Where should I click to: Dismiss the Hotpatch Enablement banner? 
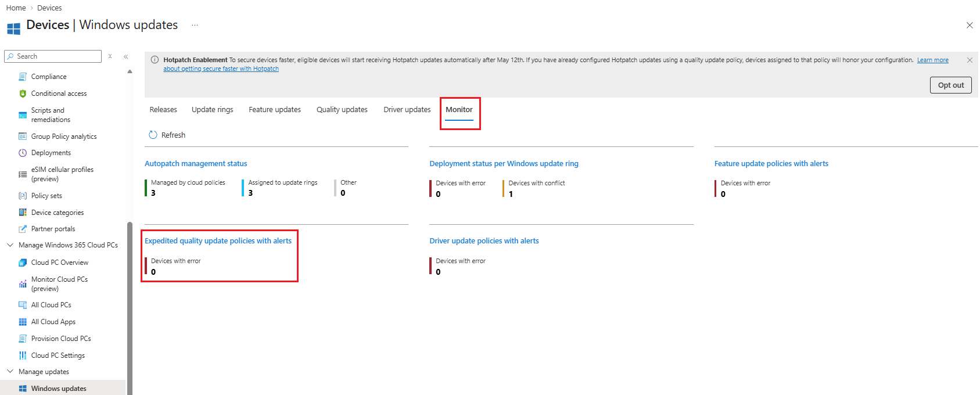(x=970, y=60)
